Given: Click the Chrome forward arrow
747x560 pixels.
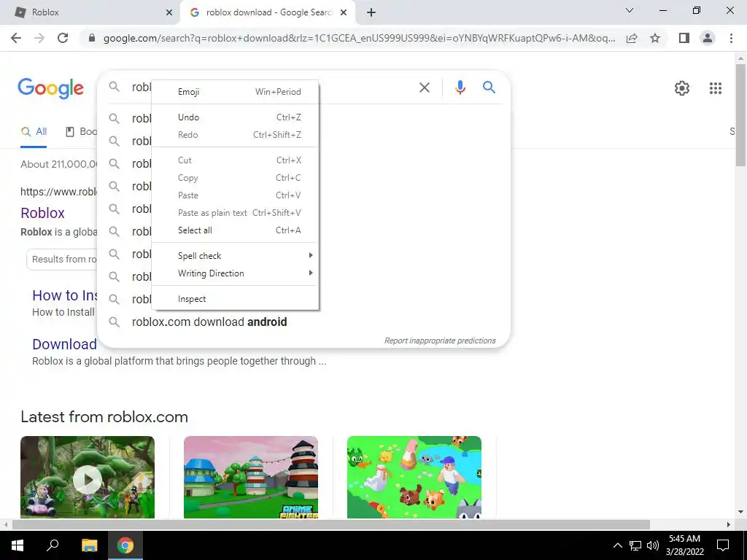Looking at the screenshot, I should 39,38.
